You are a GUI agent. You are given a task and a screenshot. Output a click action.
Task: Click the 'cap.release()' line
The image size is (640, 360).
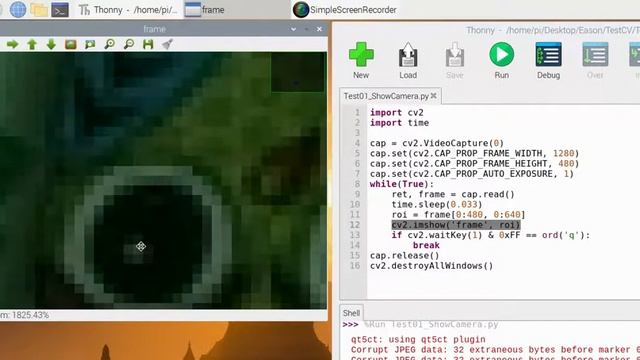coord(404,256)
